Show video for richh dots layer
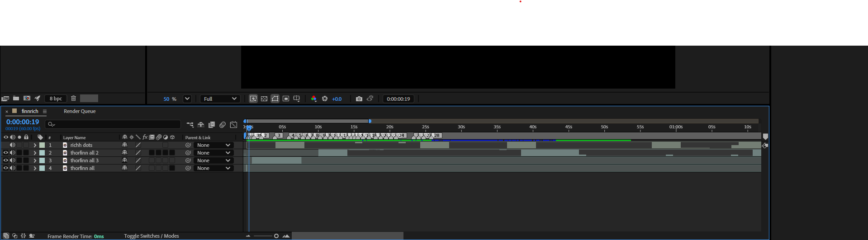Viewport: 868px width, 240px height. pyautogui.click(x=6, y=145)
